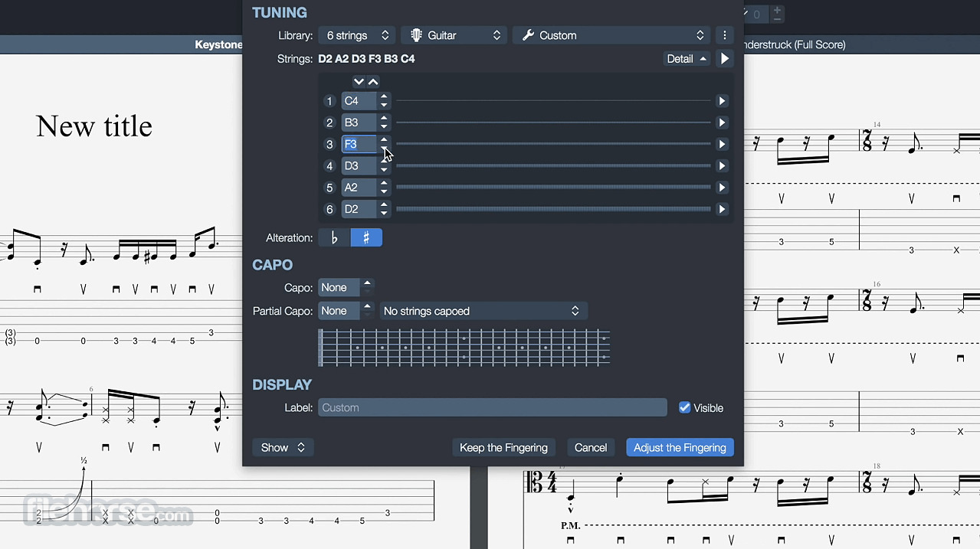Image resolution: width=980 pixels, height=549 pixels.
Task: Play string 2 (B3) preview
Action: (x=722, y=123)
